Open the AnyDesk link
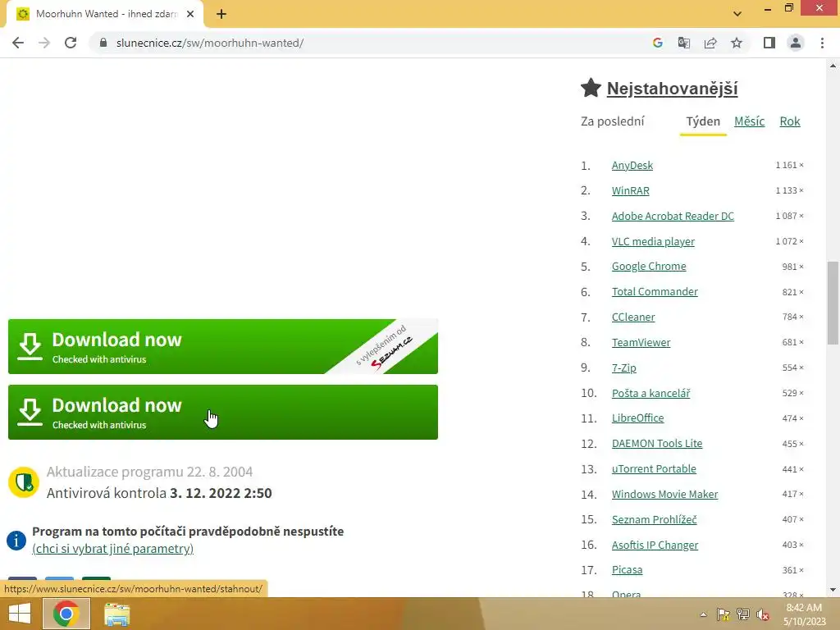The height and width of the screenshot is (630, 840). click(632, 166)
